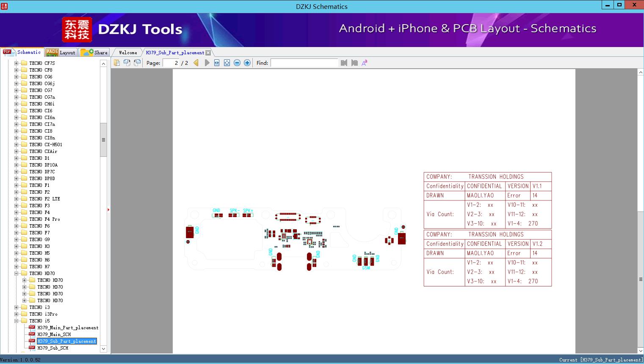Open the Welcome tab

coord(128,53)
